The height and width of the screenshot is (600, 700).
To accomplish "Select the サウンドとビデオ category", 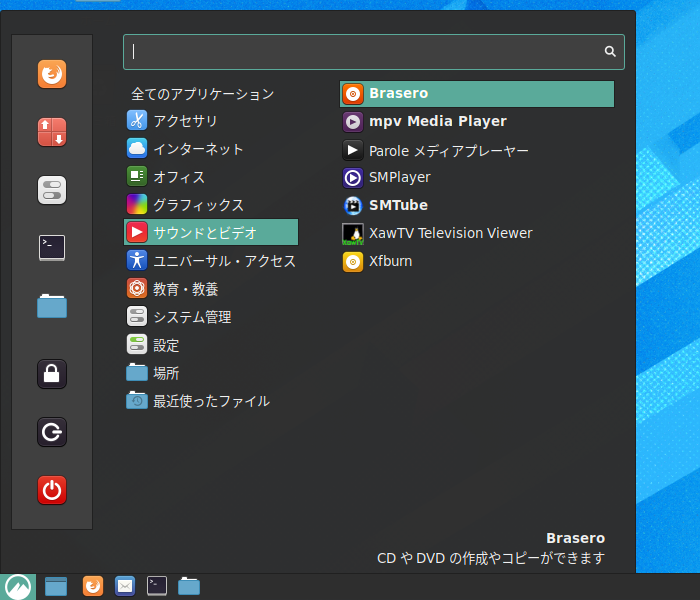I will click(211, 232).
